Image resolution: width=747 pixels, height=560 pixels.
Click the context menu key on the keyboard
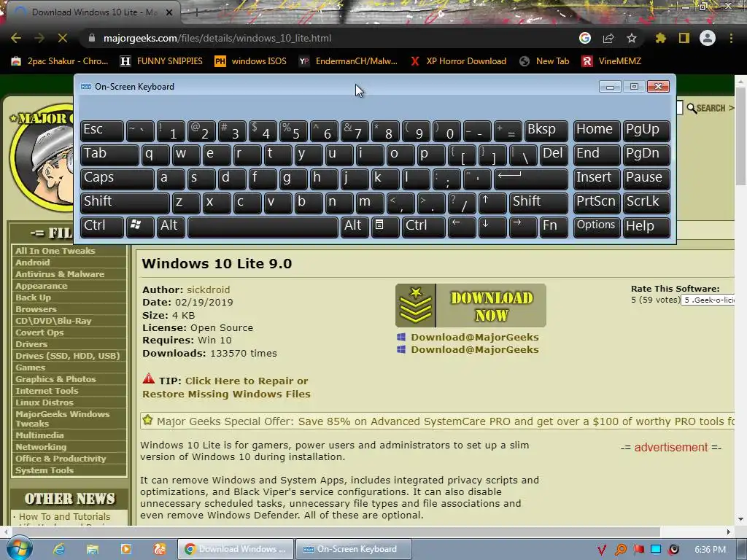pos(385,226)
